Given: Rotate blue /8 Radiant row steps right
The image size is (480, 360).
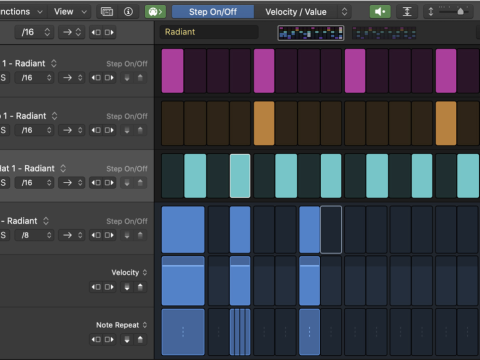Looking at the screenshot, I should coord(109,235).
